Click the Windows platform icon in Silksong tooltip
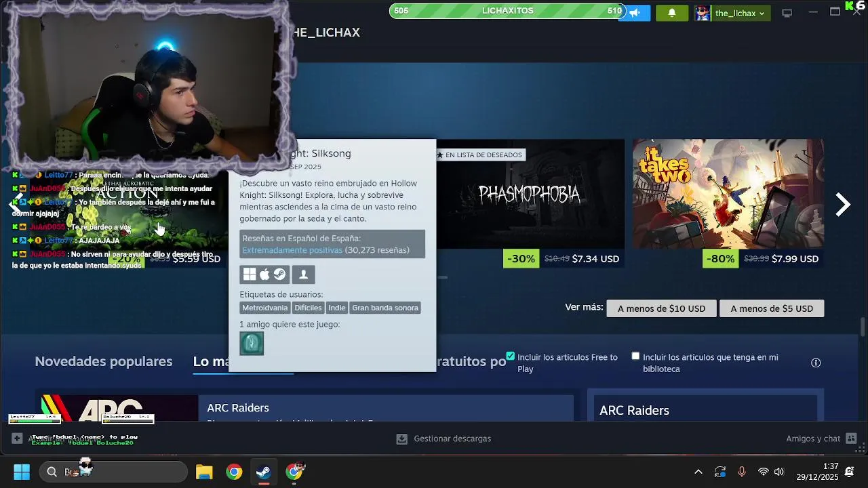The width and height of the screenshot is (868, 488). click(x=250, y=274)
